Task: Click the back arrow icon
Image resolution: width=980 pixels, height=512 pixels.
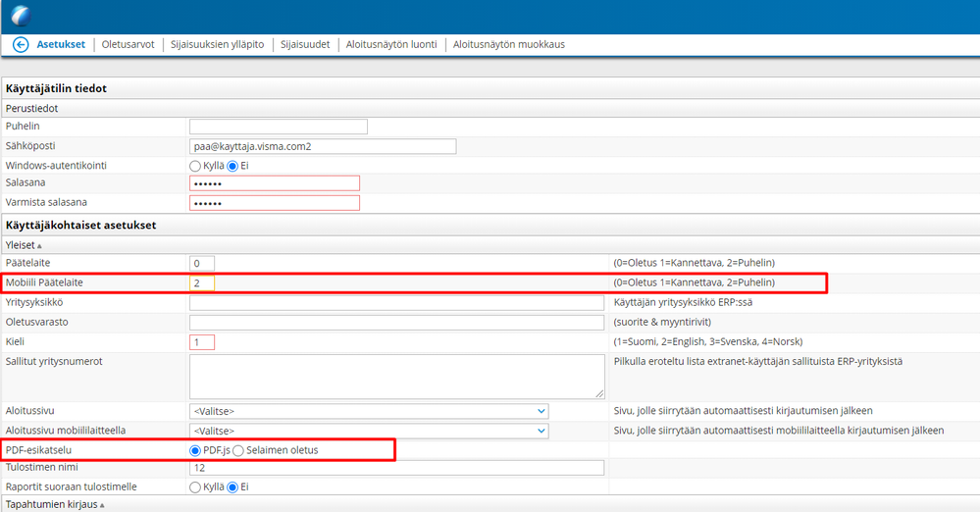Action: pyautogui.click(x=21, y=45)
